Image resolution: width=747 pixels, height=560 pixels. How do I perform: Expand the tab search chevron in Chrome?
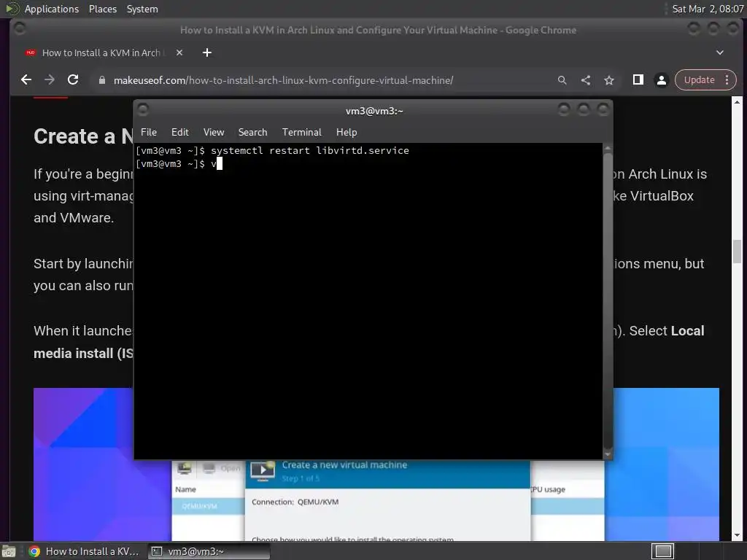tap(719, 52)
